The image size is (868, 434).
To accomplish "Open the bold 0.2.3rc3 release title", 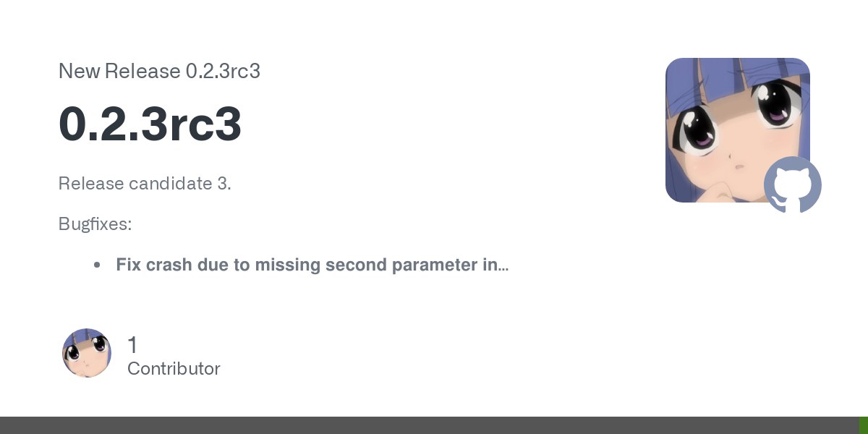I will [x=150, y=124].
